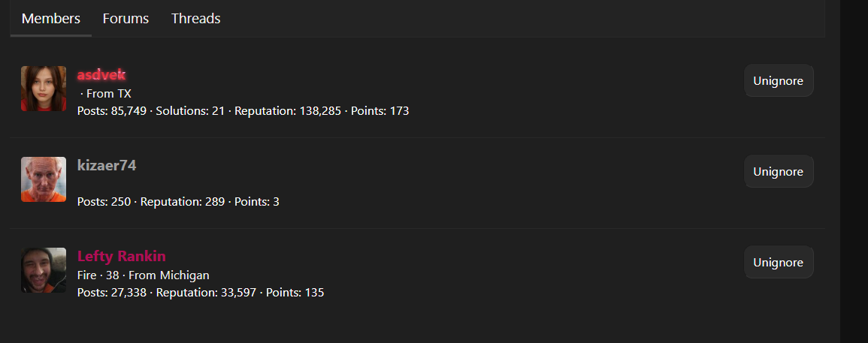Screen dimensions: 868x343
Task: Unignore the member kizaer74
Action: tap(779, 171)
